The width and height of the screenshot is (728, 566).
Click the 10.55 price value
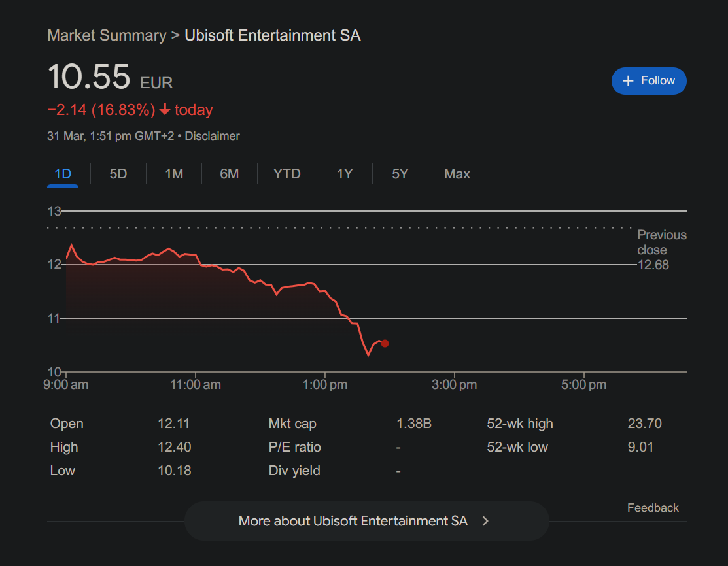click(x=89, y=76)
